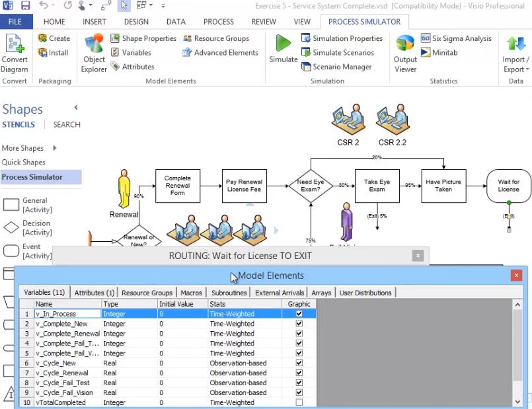The width and height of the screenshot is (532, 409).
Task: Open Shape Properties
Action: [x=143, y=38]
